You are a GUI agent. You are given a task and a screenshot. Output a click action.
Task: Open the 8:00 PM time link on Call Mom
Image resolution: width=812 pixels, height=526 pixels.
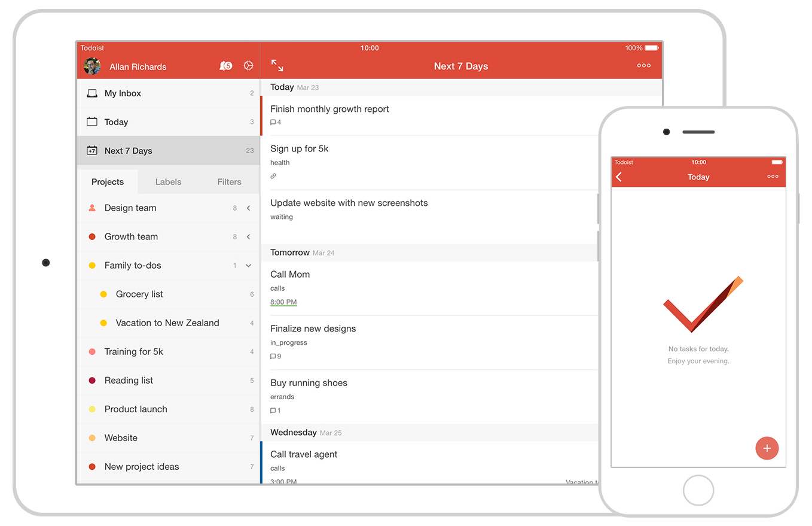[283, 302]
